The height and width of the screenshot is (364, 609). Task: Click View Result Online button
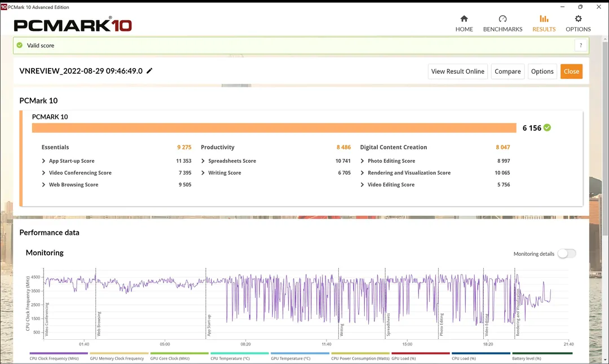457,72
